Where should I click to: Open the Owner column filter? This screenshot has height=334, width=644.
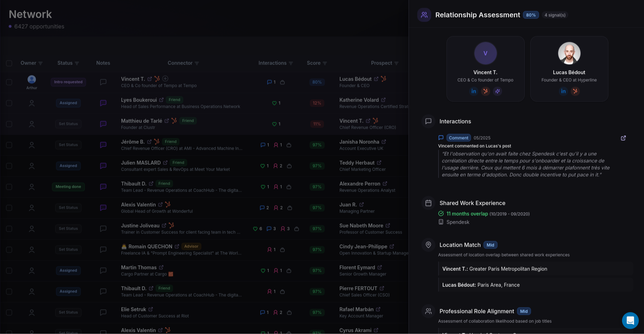point(40,63)
